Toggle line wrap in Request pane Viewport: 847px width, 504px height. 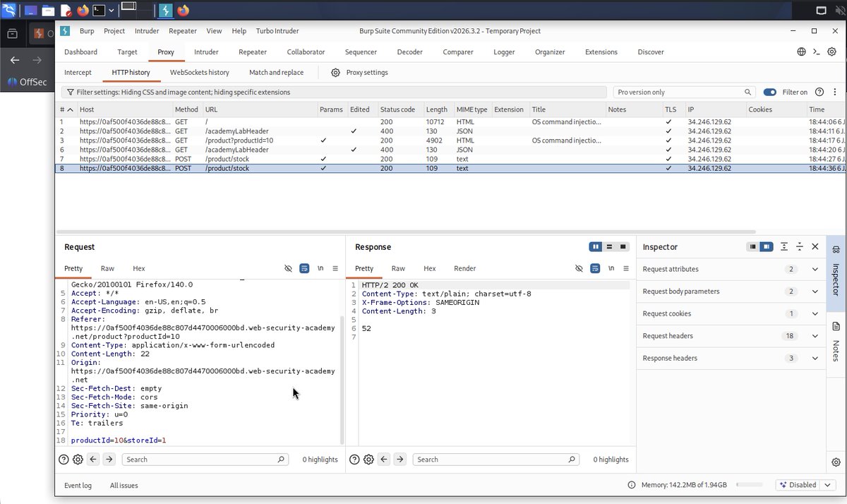304,268
